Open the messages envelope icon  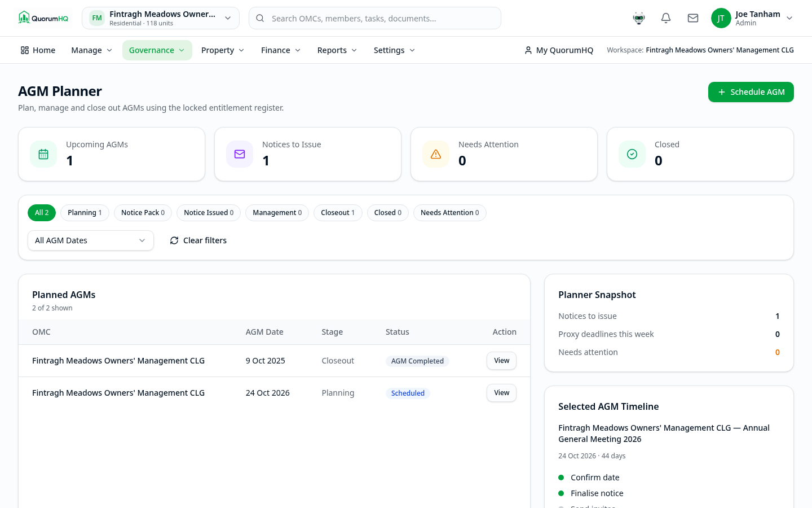pos(693,18)
